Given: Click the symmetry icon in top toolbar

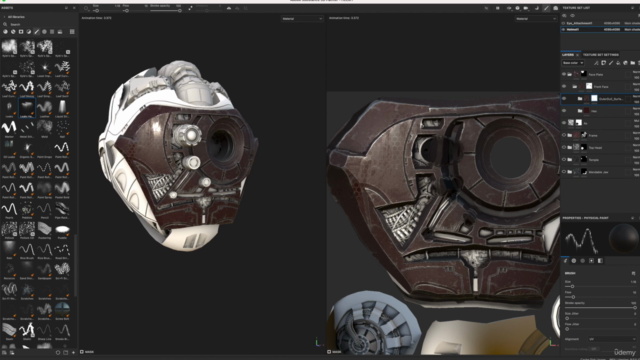Looking at the screenshot, I should tap(229, 8).
